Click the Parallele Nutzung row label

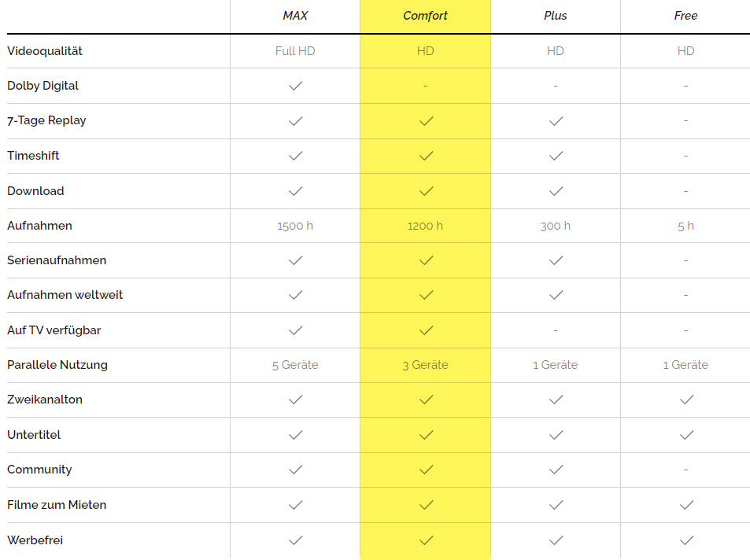click(57, 365)
